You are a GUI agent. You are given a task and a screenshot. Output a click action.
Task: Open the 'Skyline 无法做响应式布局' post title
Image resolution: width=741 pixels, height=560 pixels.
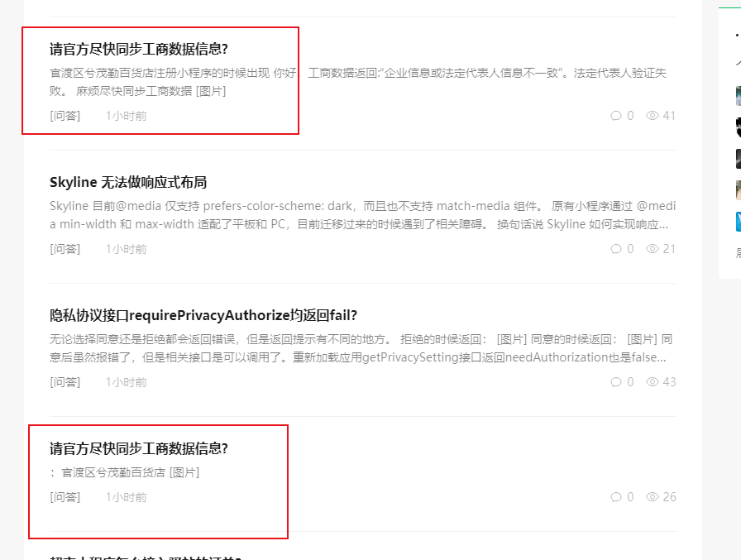[x=128, y=183]
